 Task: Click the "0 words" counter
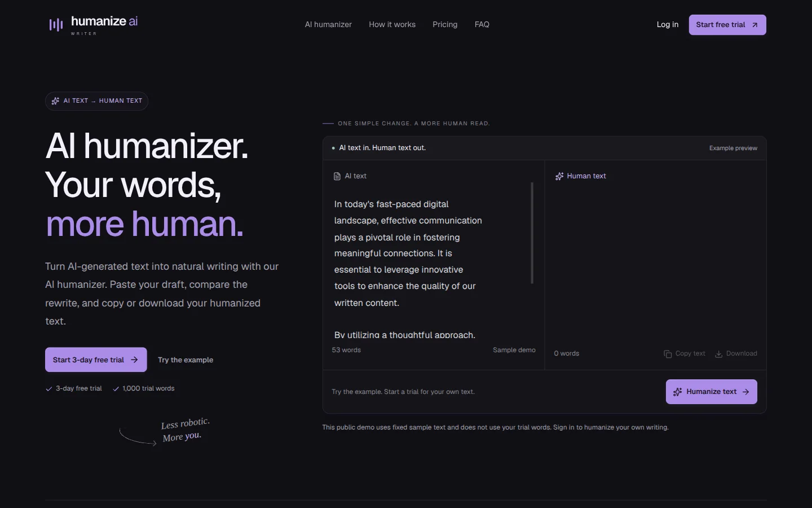tap(567, 353)
